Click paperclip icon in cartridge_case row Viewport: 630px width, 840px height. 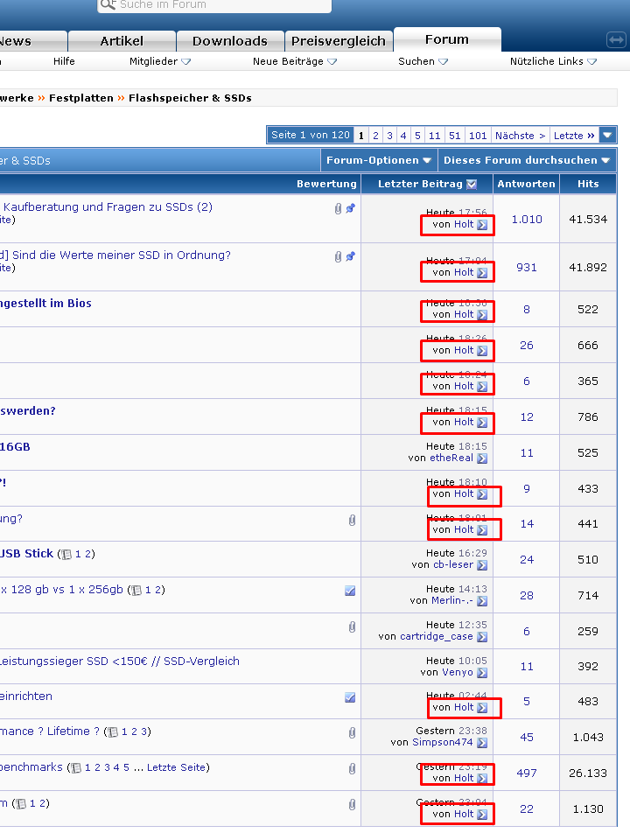(x=352, y=626)
